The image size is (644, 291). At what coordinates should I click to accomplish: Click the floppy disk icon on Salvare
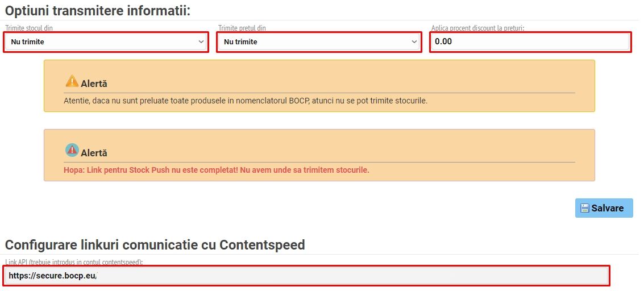(584, 208)
